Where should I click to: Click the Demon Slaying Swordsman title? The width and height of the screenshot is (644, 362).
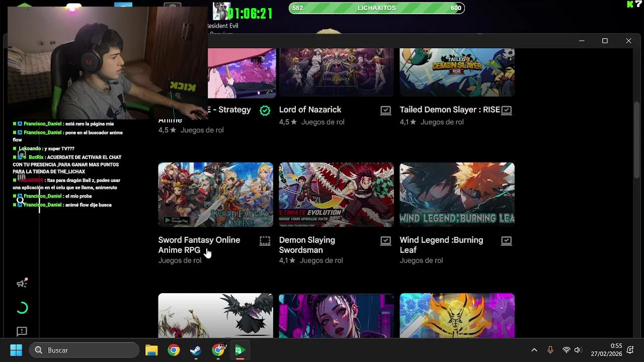(x=307, y=245)
